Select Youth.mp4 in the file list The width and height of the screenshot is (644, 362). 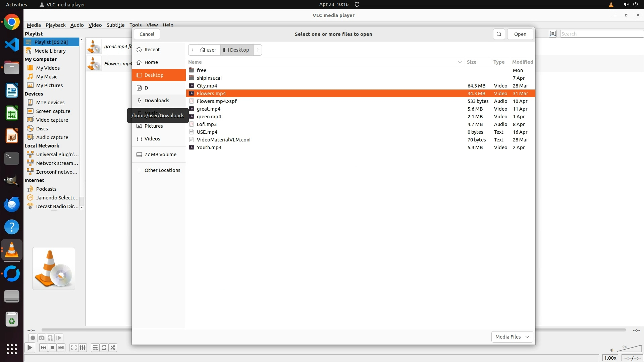point(209,147)
